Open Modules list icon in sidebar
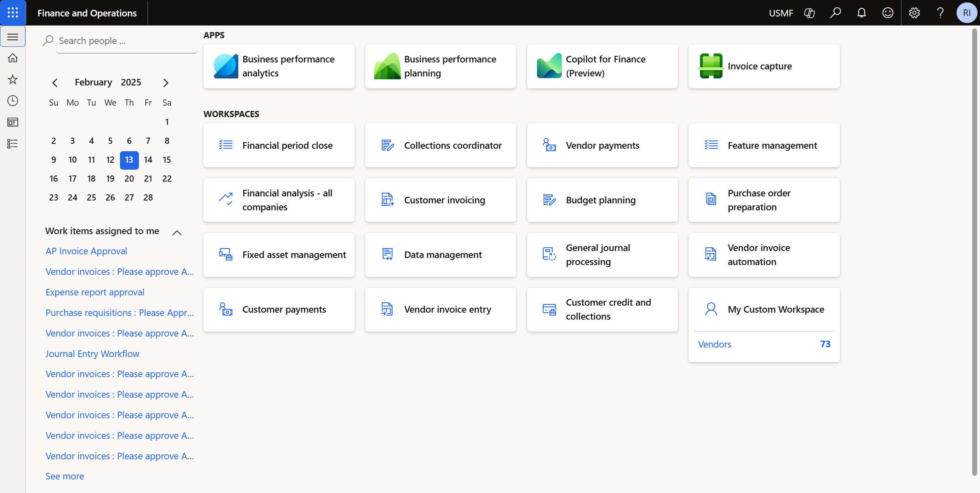Image resolution: width=980 pixels, height=493 pixels. click(x=13, y=143)
